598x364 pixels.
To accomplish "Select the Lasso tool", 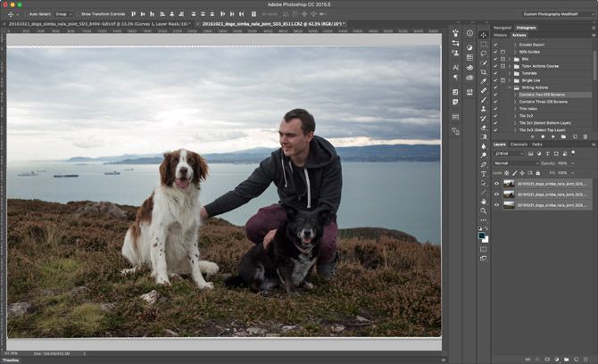I will (x=483, y=54).
